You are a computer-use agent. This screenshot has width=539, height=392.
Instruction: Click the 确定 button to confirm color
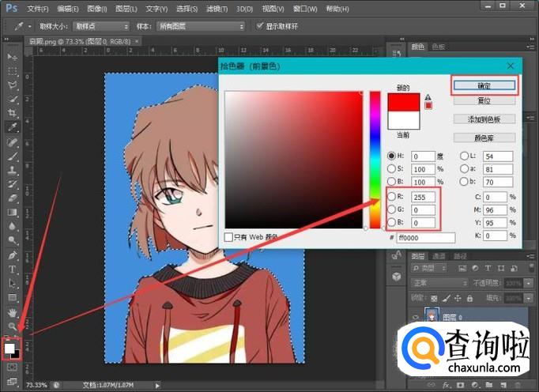(x=484, y=85)
